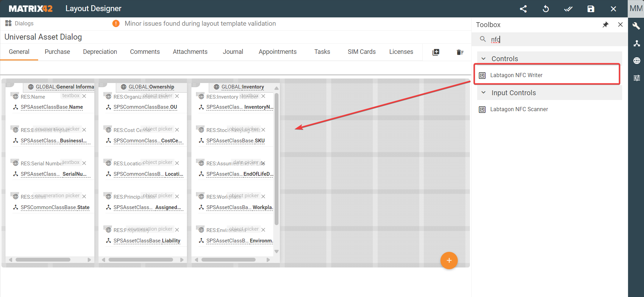Image resolution: width=644 pixels, height=297 pixels.
Task: Click the double-checkmark validate icon
Action: point(568,9)
